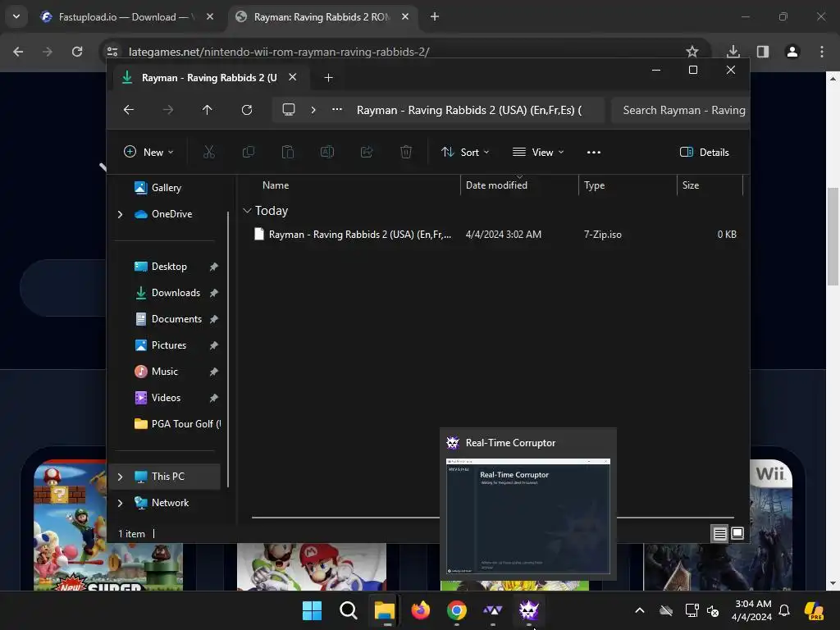Screen dimensions: 840x630
Task: Close the Rayman Explorer tab
Action: pyautogui.click(x=293, y=77)
